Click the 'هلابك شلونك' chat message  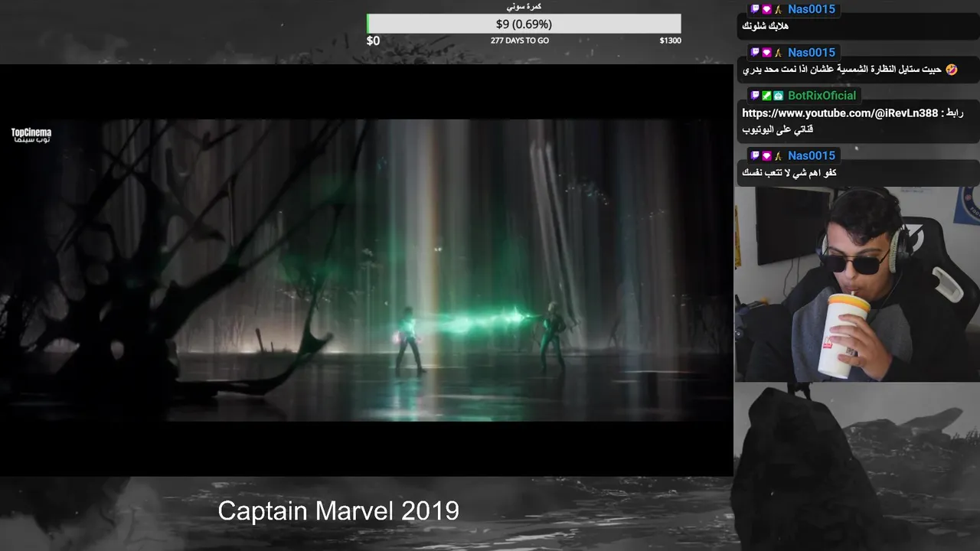click(766, 27)
